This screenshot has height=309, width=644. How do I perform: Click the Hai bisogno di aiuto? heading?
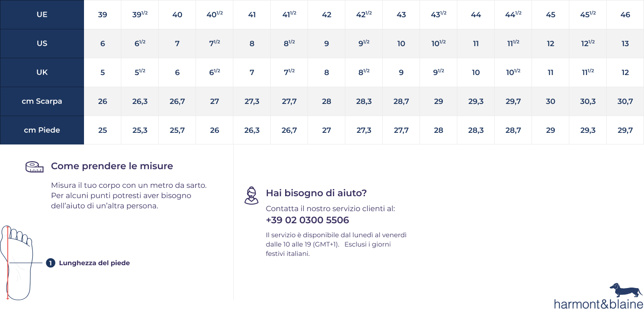(x=316, y=193)
